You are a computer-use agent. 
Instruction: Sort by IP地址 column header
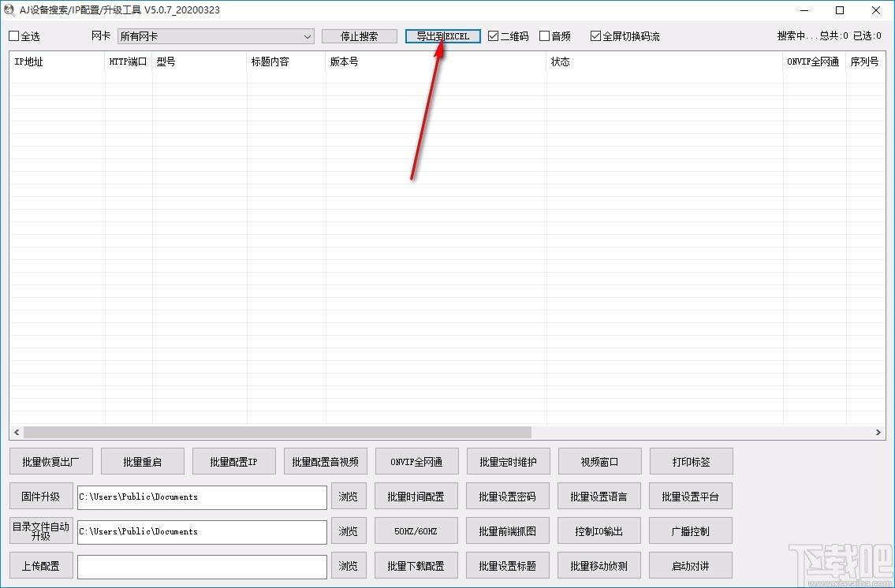57,61
